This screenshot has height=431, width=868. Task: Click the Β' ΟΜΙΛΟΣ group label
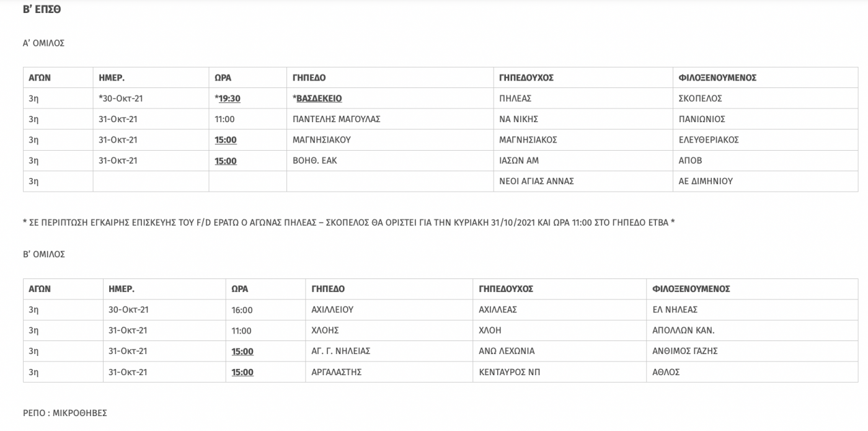click(x=44, y=254)
